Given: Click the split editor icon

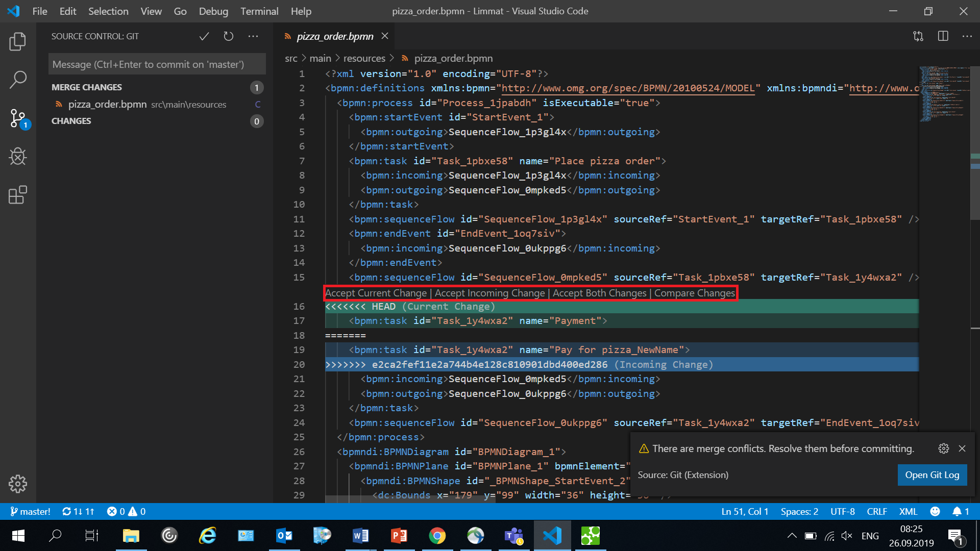Looking at the screenshot, I should pos(943,36).
